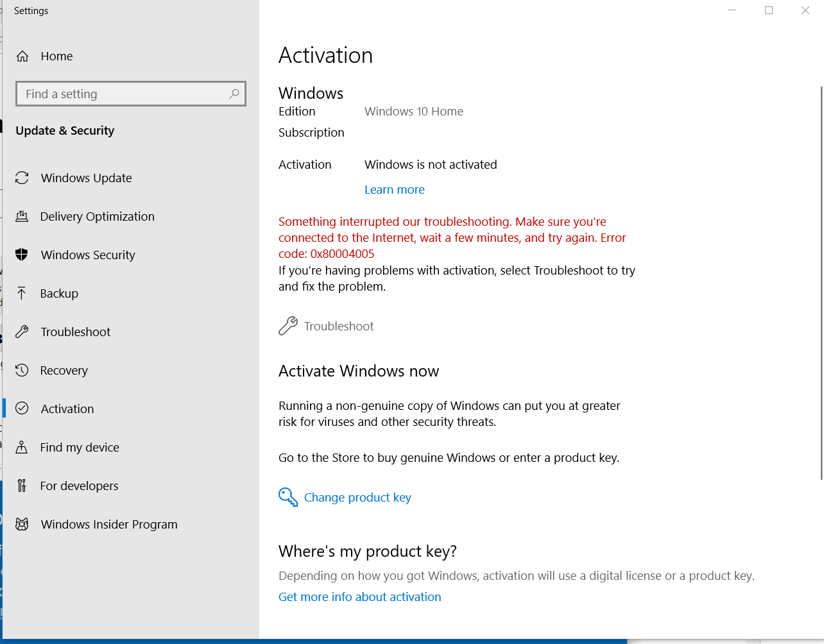Click the Go to the Store to buy genuine Windows text
Viewport: 824px width, 644px height.
(x=449, y=457)
